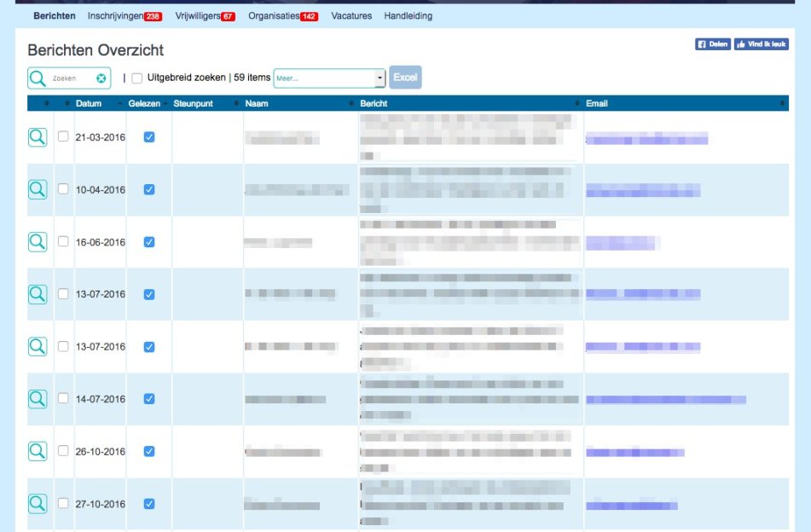
Task: Open message details for 10-04-2016 row
Action: [38, 190]
